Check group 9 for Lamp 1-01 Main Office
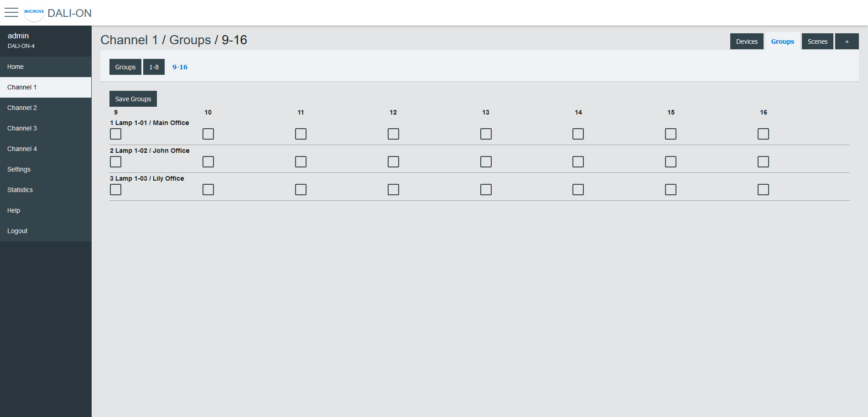Screen dimensions: 868x417 point(116,134)
